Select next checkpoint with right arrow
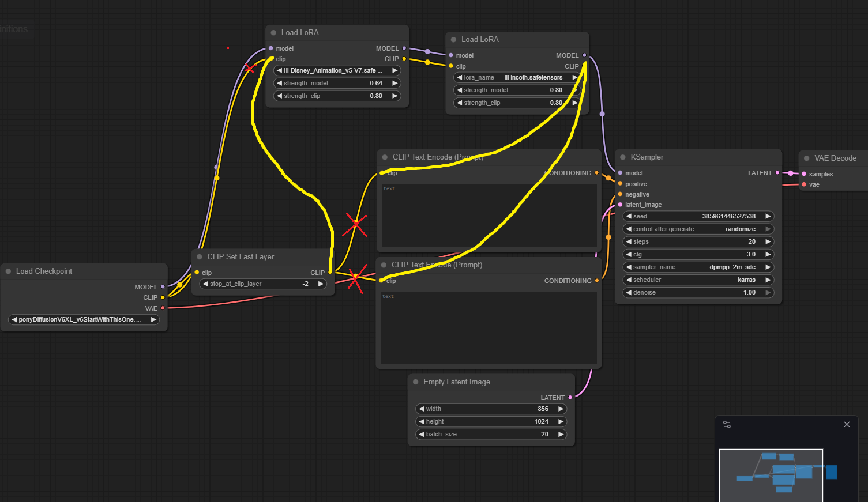This screenshot has width=868, height=502. [x=153, y=320]
